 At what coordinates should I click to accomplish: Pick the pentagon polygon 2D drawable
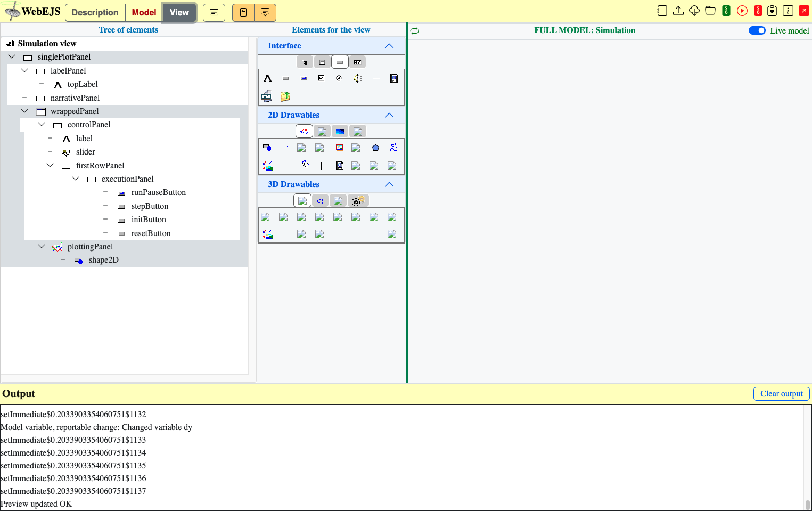click(x=376, y=148)
